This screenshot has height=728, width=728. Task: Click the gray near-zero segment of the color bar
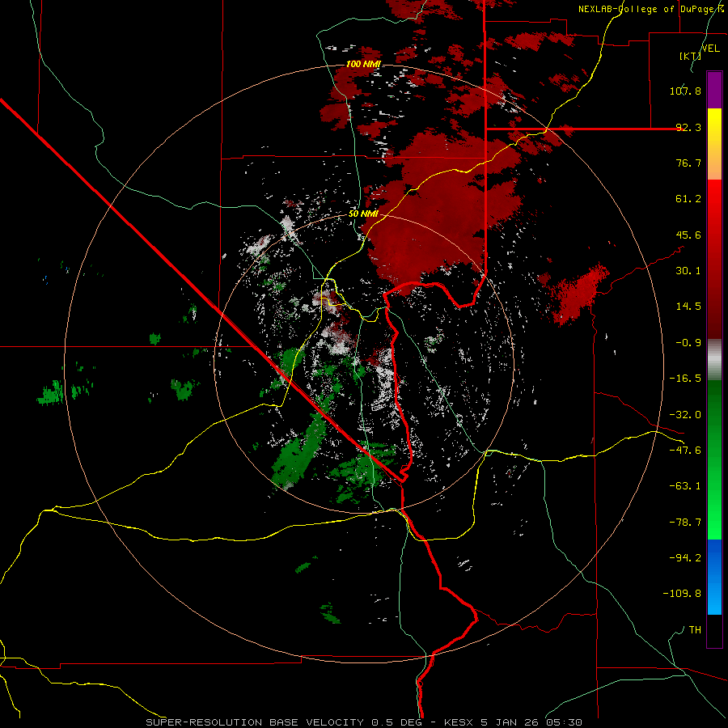coord(714,360)
